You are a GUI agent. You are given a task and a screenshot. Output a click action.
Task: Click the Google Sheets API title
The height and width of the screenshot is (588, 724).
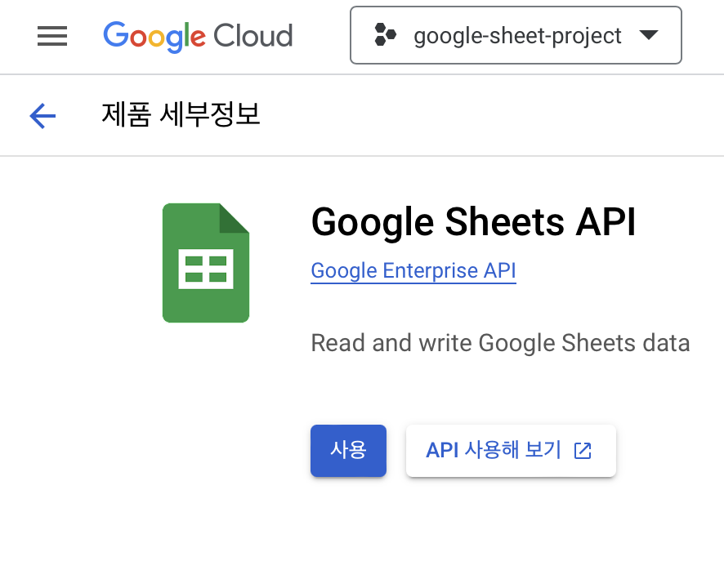(474, 222)
